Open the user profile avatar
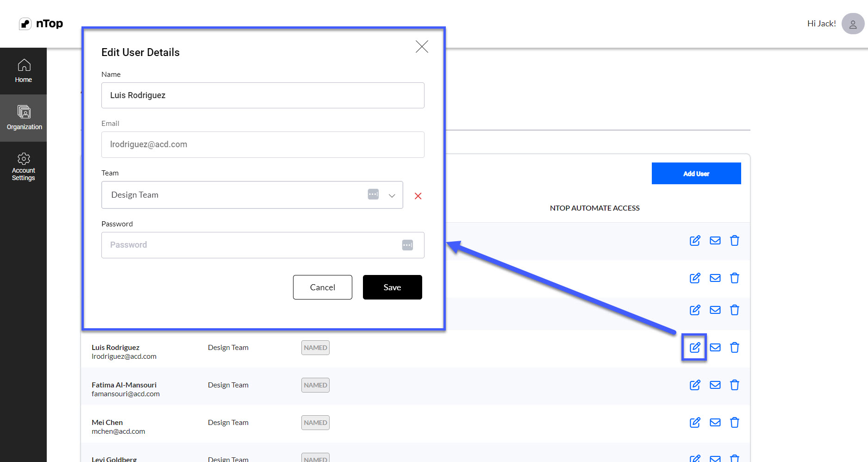Image resolution: width=868 pixels, height=462 pixels. 853,24
